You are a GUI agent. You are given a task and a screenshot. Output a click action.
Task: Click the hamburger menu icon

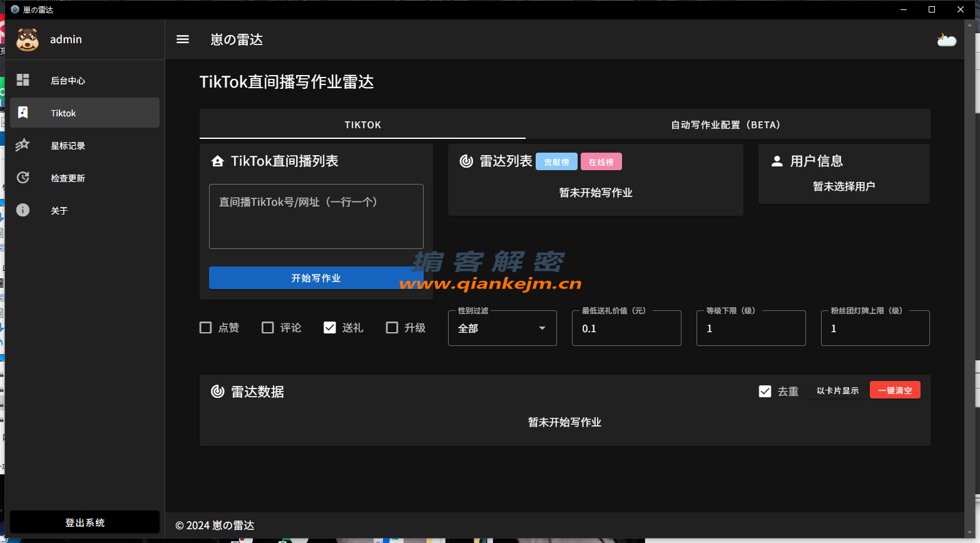(x=183, y=39)
